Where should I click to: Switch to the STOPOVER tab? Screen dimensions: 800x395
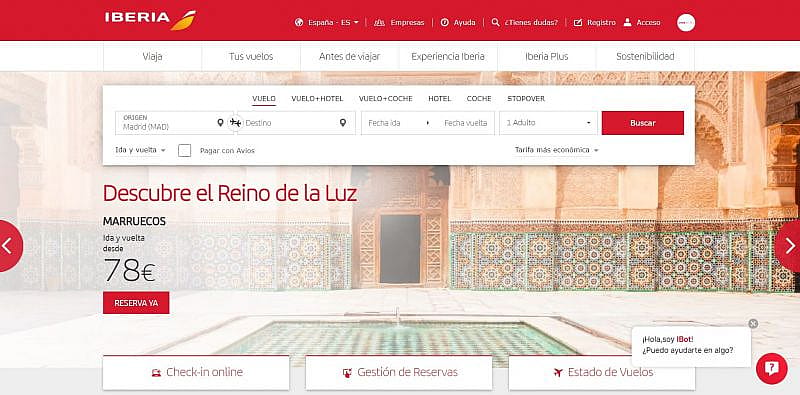pos(526,99)
